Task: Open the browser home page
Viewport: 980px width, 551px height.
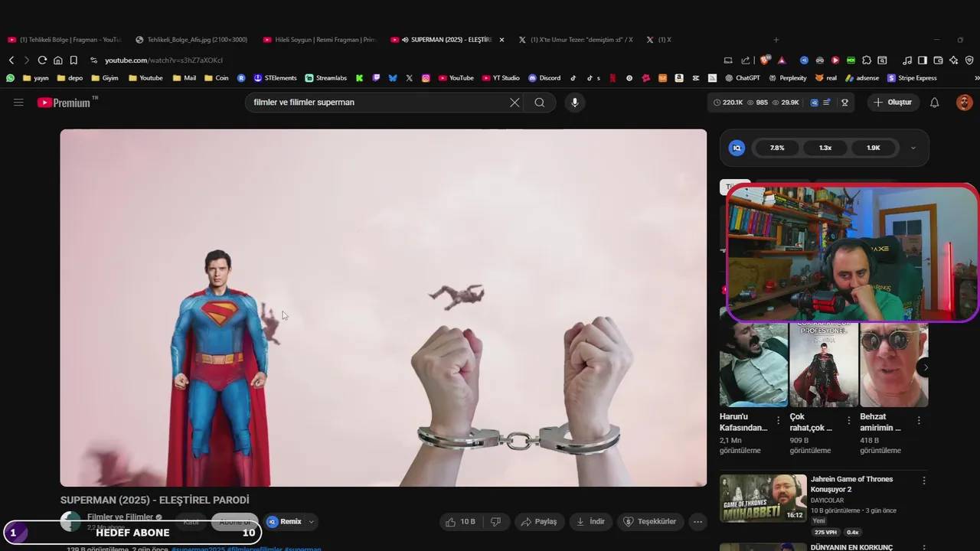Action: click(57, 60)
